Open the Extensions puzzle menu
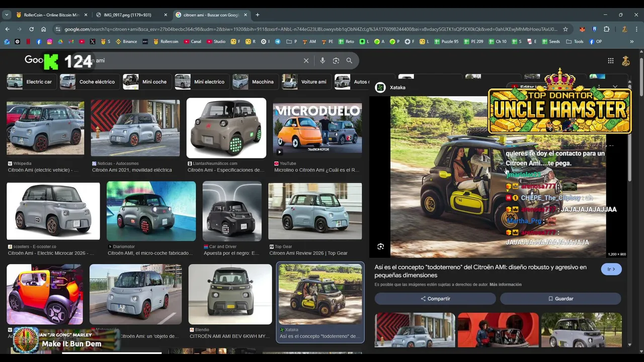Image resolution: width=644 pixels, height=362 pixels. pos(606,29)
